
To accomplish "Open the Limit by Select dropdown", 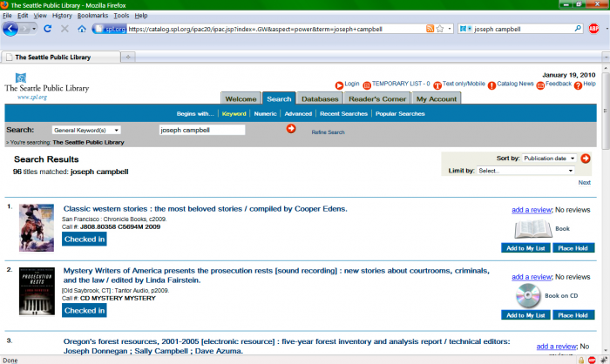I will (525, 171).
